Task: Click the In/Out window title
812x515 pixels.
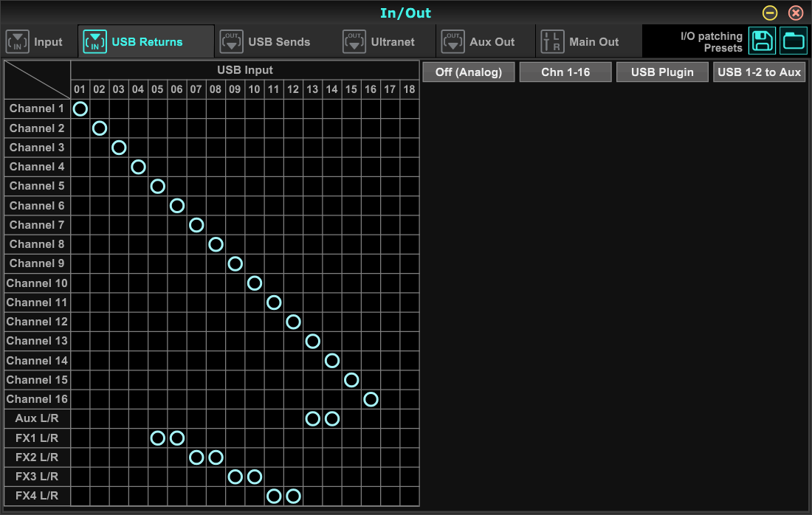Action: tap(405, 13)
